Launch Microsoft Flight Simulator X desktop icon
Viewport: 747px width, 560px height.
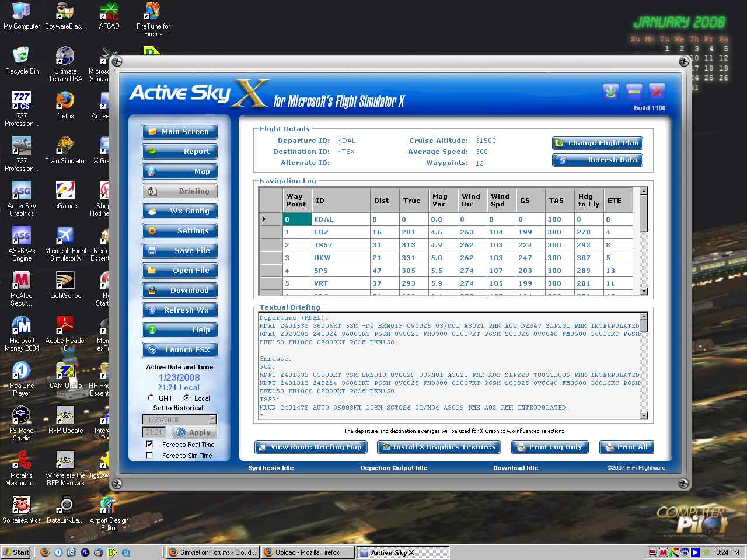coord(65,236)
